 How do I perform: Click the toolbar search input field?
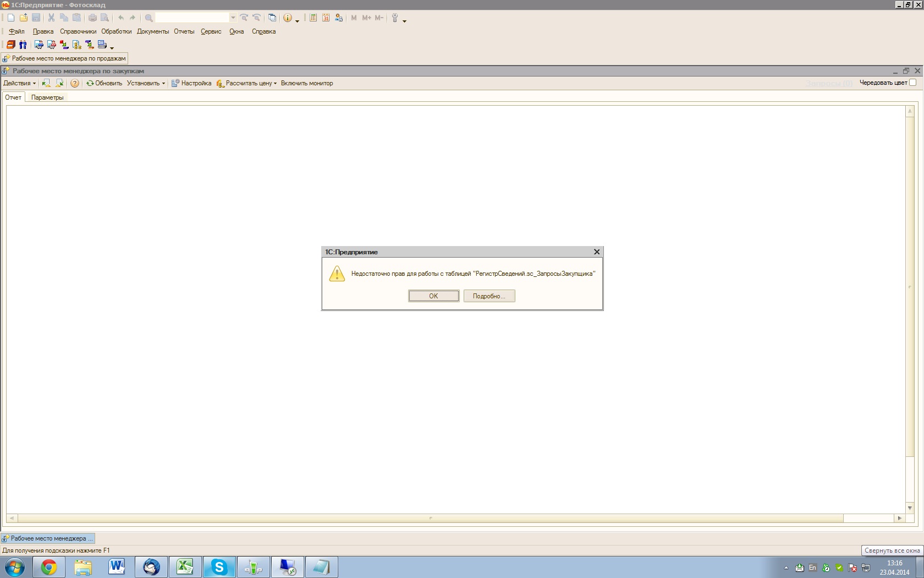(x=191, y=18)
